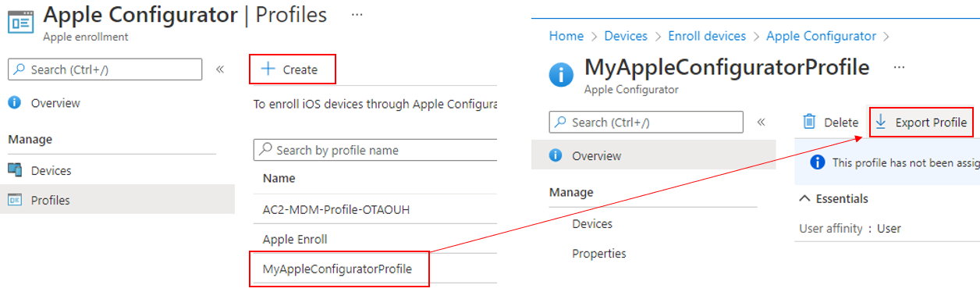Collapse the right profile sidebar with chevrons
This screenshot has height=292, width=980.
(762, 122)
